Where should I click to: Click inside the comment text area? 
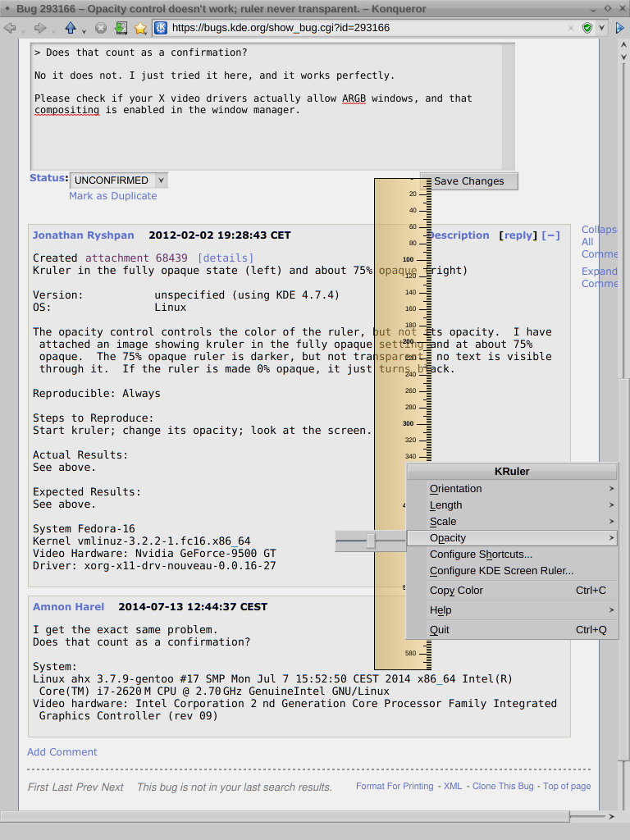pos(267,107)
